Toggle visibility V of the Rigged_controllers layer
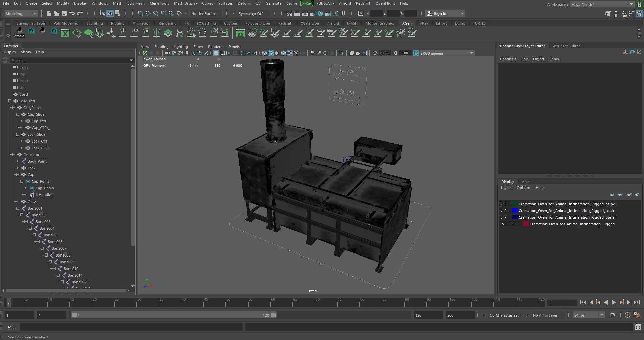Viewport: 644px width, 340px height. [x=501, y=211]
